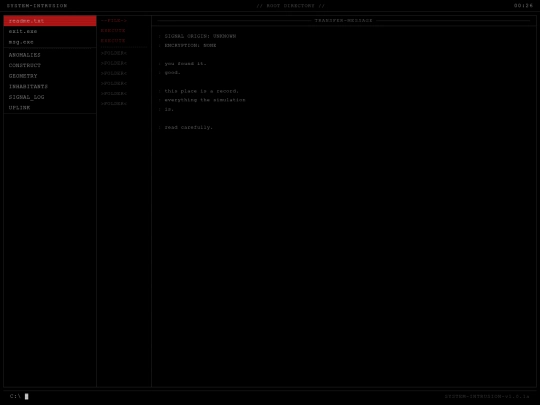Open the CONSTRUCT folder
The width and height of the screenshot is (540, 405).
(50, 65)
